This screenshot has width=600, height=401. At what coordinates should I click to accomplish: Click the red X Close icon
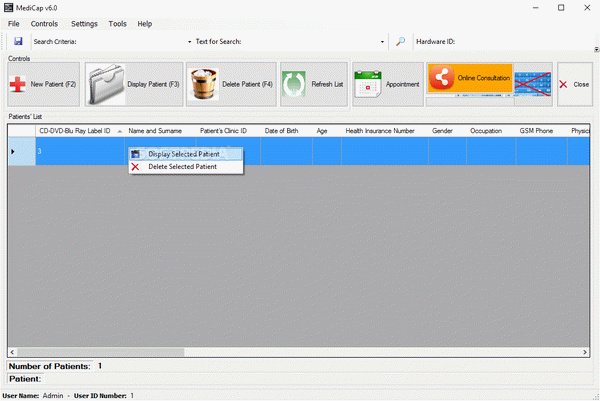(563, 84)
